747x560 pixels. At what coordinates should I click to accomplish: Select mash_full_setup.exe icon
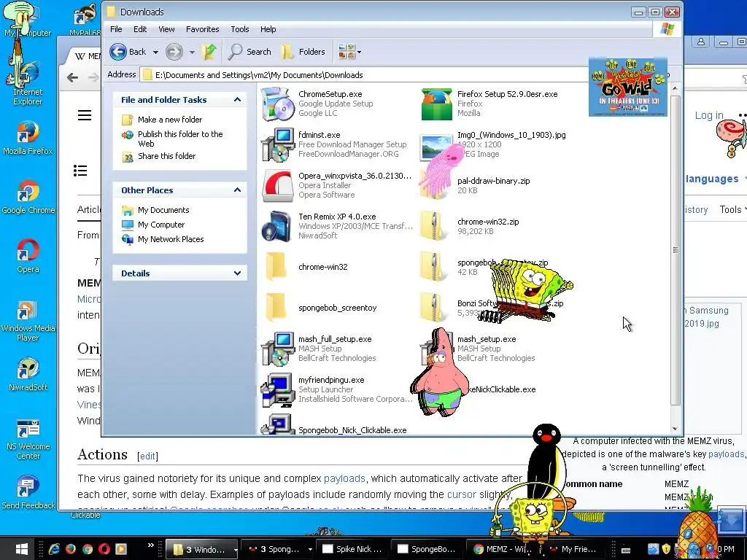tap(278, 349)
